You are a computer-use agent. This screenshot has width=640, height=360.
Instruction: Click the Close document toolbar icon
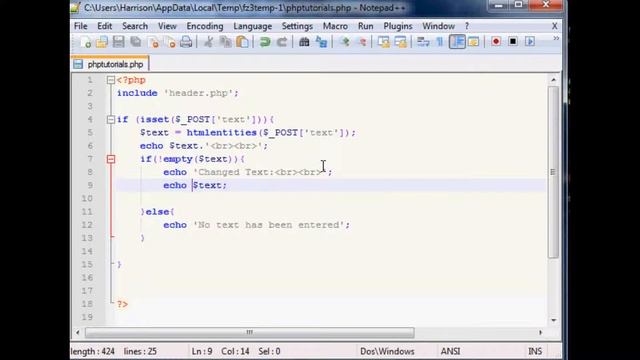coord(153,42)
